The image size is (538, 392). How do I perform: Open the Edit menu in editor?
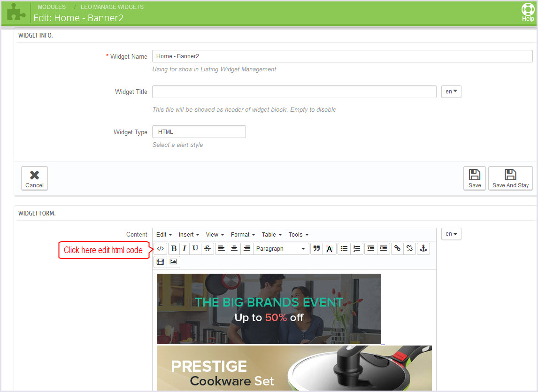(x=164, y=234)
